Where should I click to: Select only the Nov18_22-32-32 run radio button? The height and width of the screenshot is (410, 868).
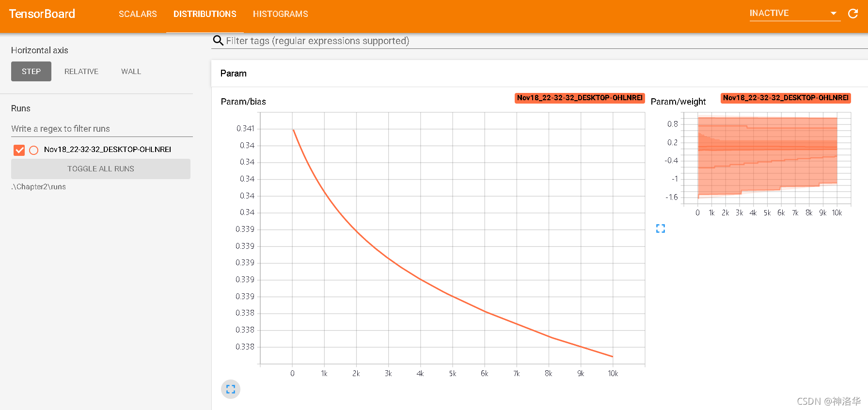[34, 150]
